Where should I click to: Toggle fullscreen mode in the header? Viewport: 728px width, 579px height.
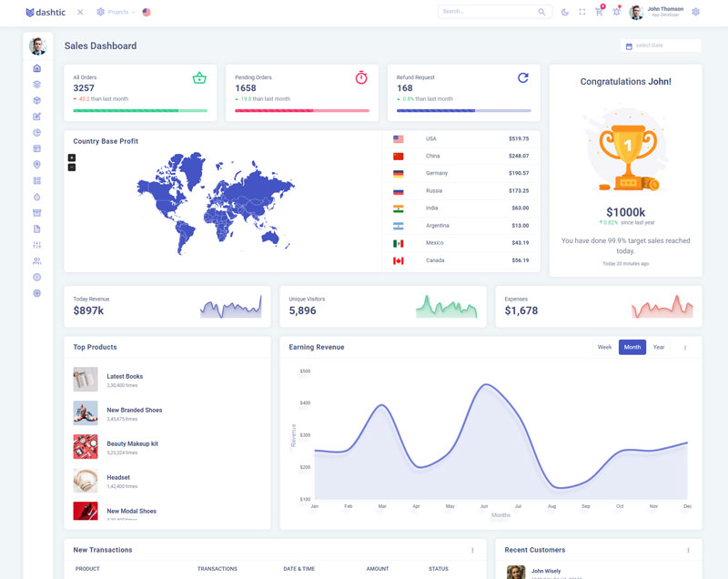(582, 12)
